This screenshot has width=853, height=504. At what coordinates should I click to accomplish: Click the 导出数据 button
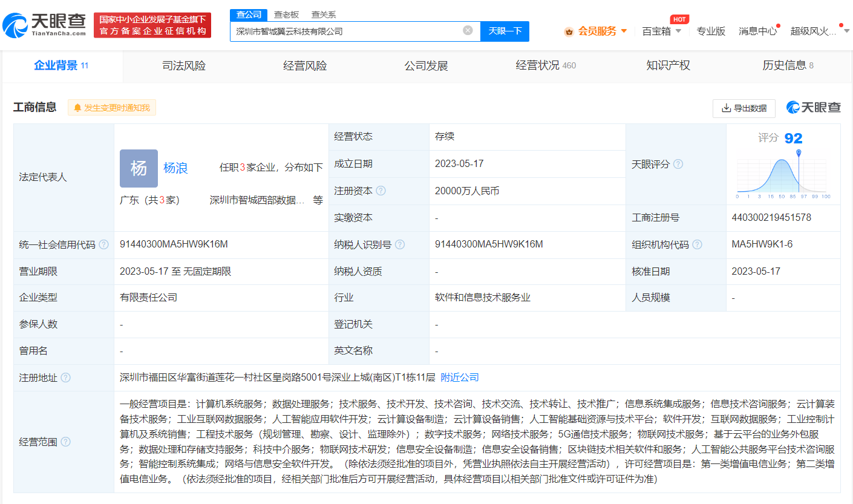[744, 108]
